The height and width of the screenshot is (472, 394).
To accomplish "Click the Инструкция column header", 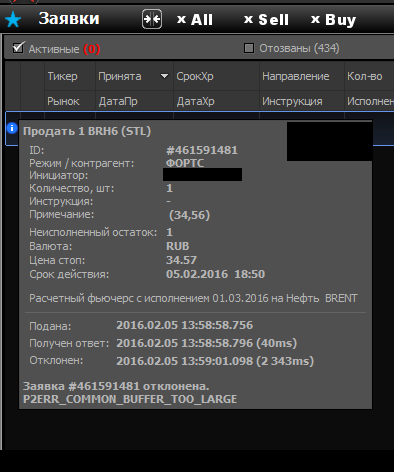I will [x=292, y=101].
